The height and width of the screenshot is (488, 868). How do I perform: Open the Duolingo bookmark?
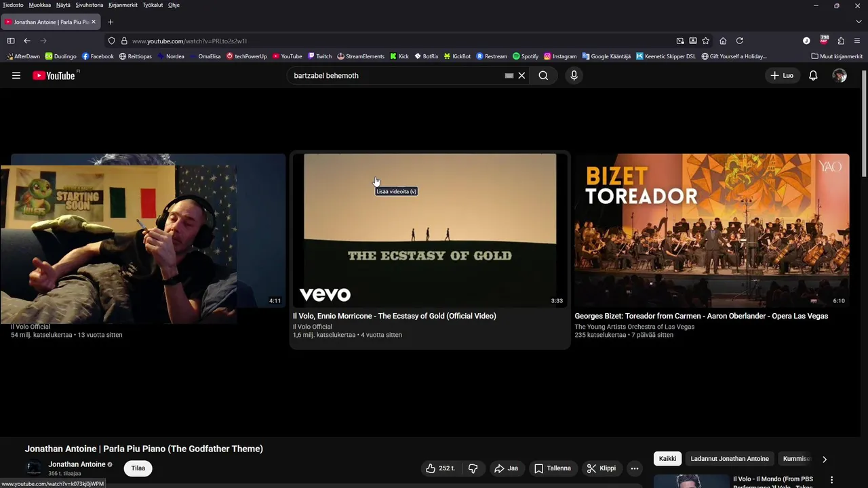click(61, 56)
